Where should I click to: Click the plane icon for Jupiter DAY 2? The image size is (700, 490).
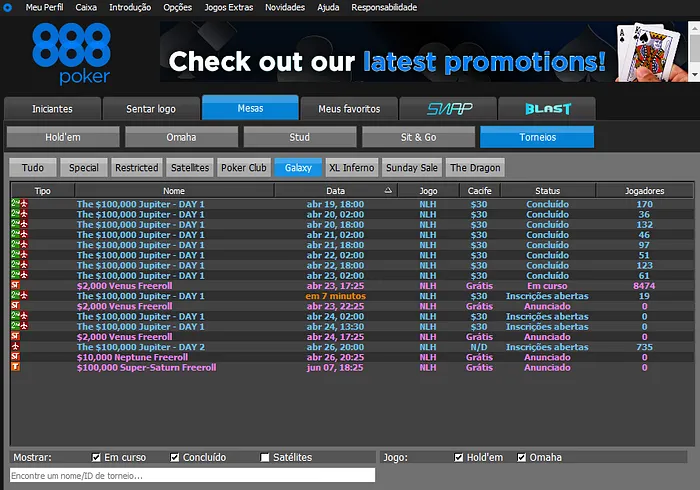point(16,347)
